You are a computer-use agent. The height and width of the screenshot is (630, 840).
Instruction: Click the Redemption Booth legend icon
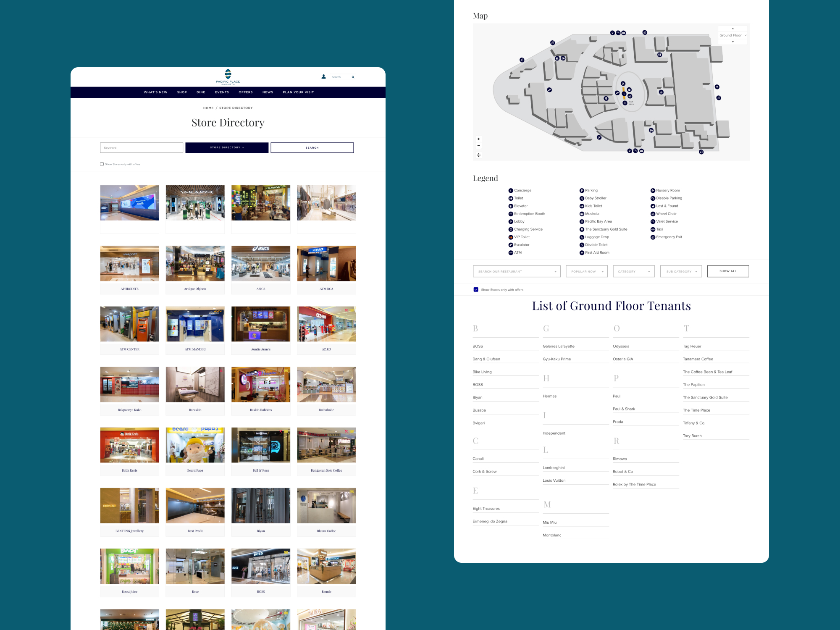511,214
